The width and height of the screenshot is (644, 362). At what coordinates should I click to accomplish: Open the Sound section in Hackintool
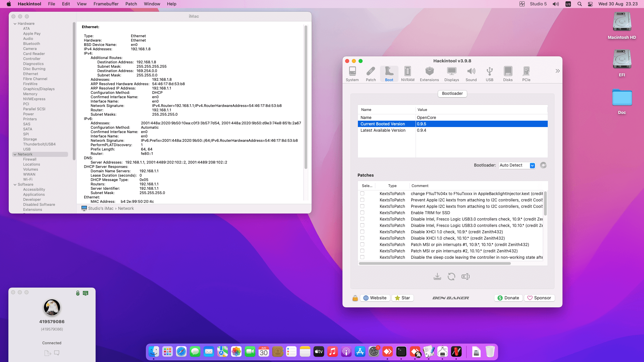pos(471,74)
